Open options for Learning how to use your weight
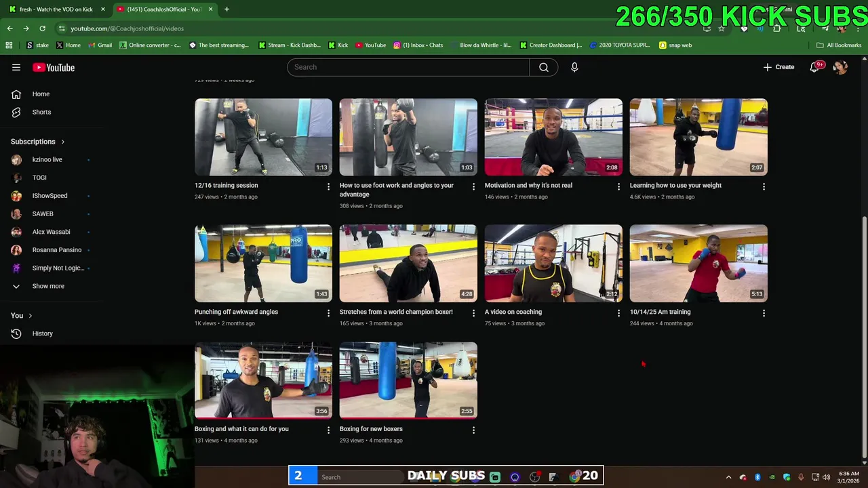Image resolution: width=868 pixels, height=488 pixels. 764,186
